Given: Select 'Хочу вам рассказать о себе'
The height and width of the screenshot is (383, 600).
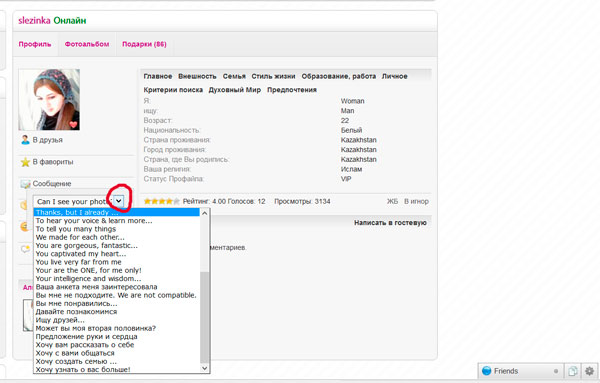Looking at the screenshot, I should coord(117,345).
